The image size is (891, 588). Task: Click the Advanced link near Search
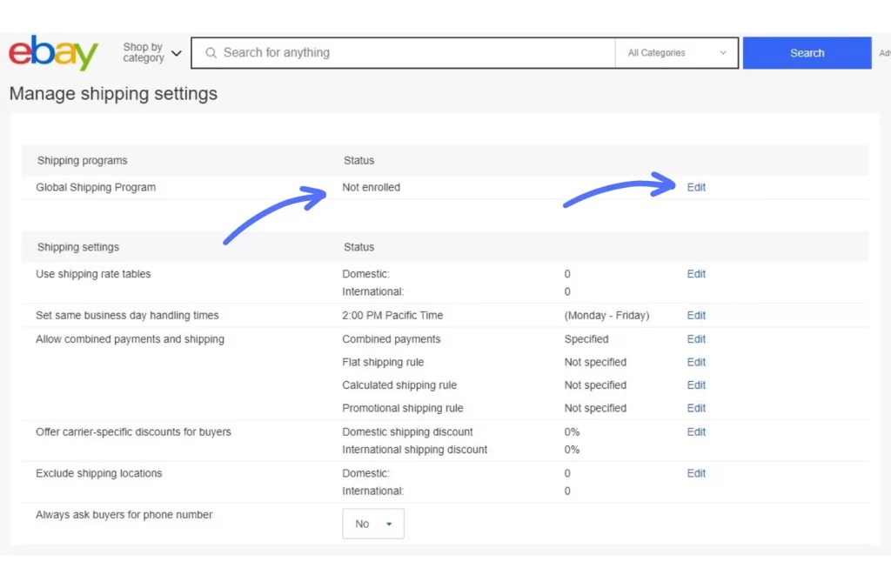885,52
